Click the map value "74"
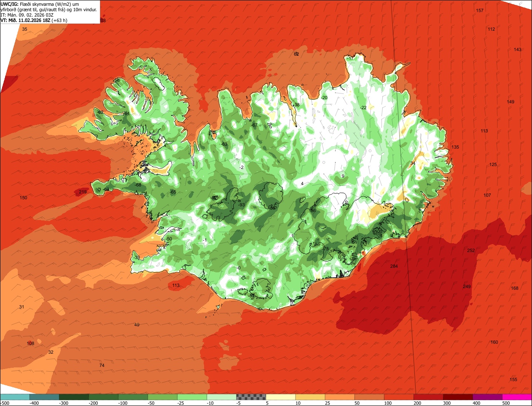This screenshot has height=406, width=532. pos(102,365)
